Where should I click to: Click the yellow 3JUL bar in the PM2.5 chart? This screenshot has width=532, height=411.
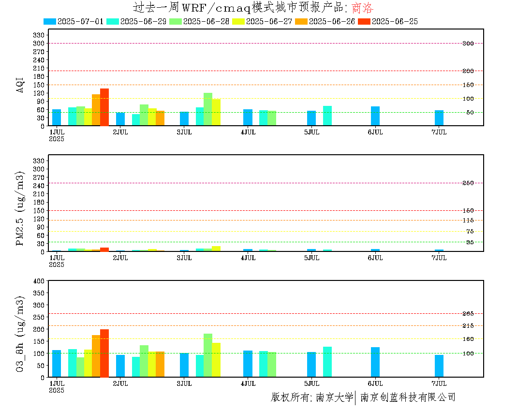point(216,249)
